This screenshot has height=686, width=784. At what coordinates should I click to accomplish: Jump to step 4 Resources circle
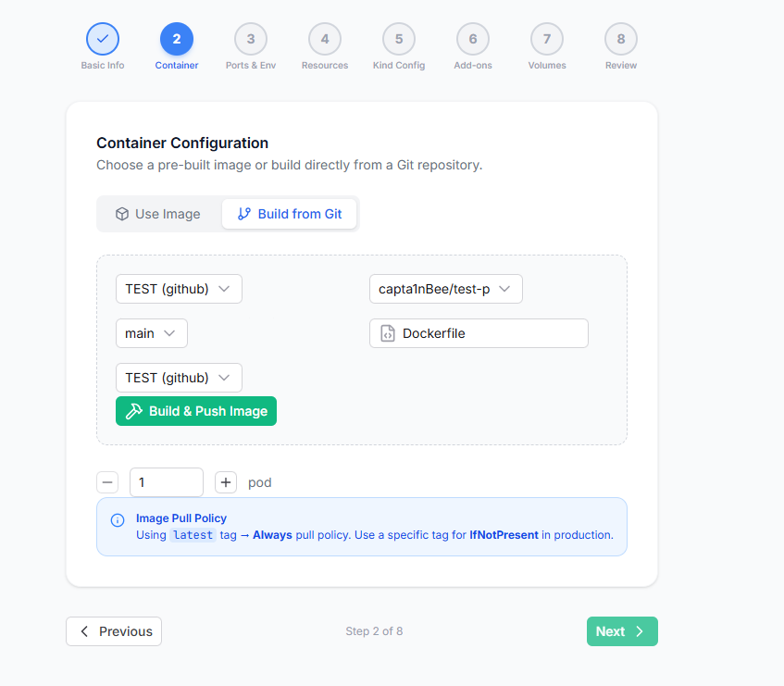[x=325, y=39]
